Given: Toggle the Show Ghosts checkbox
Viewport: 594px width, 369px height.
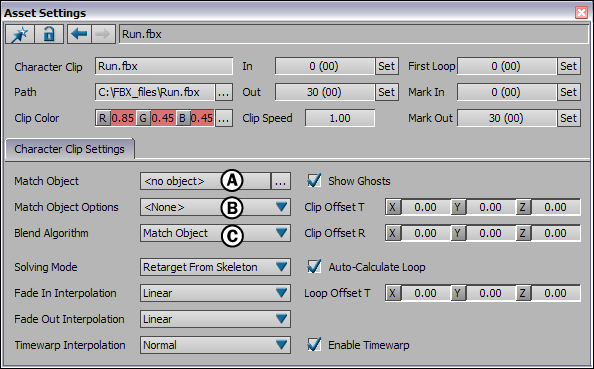Looking at the screenshot, I should 314,181.
